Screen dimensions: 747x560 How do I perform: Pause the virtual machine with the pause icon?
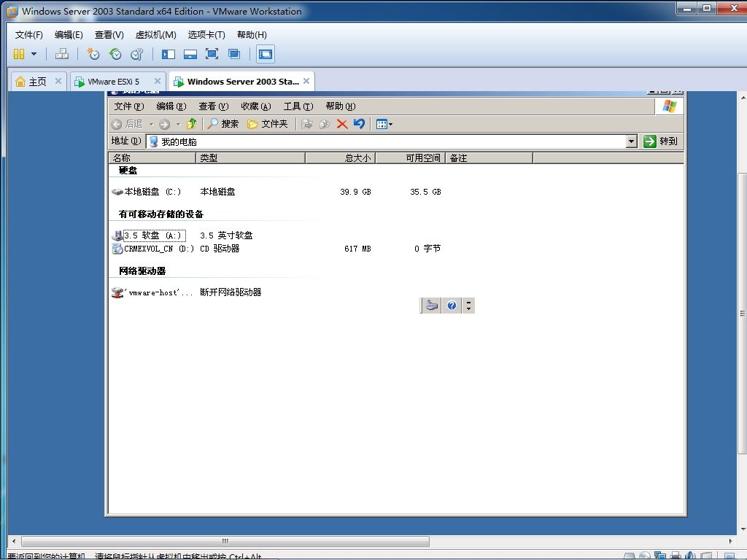(19, 54)
